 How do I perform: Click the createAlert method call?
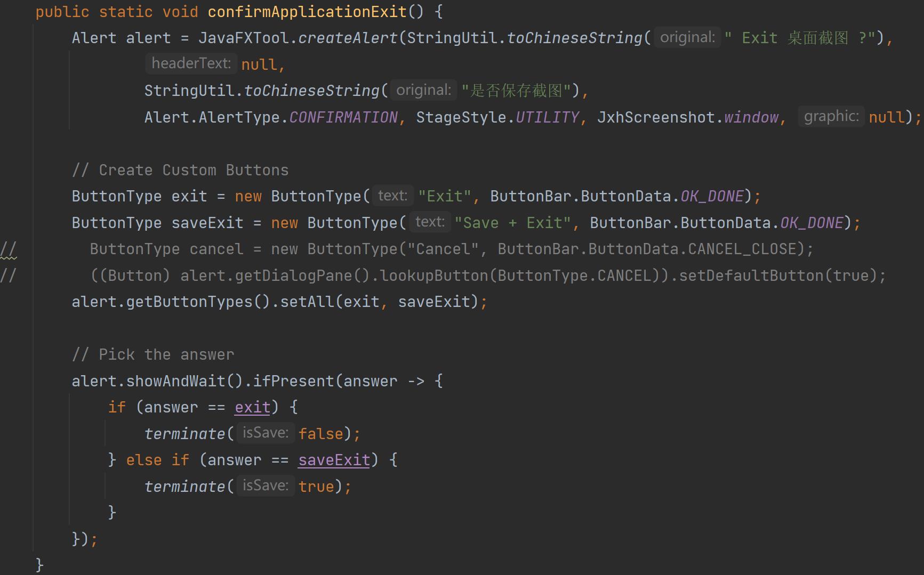[x=348, y=38]
